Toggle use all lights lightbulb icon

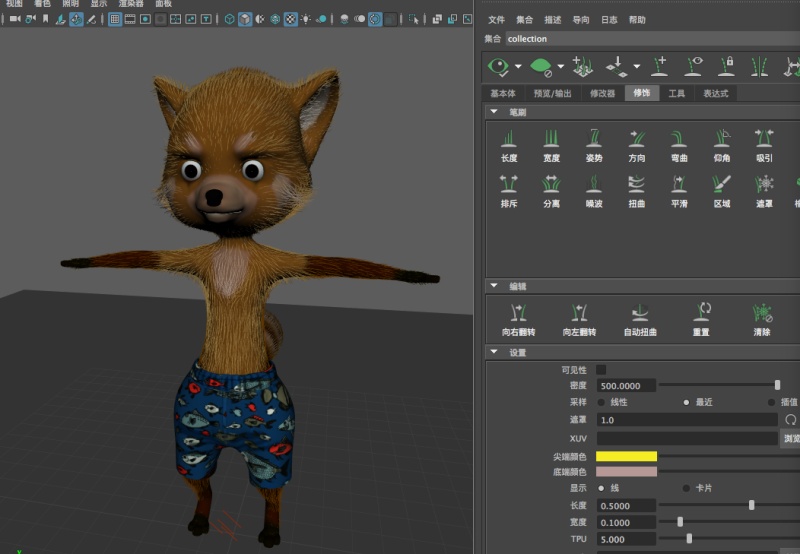[306, 19]
